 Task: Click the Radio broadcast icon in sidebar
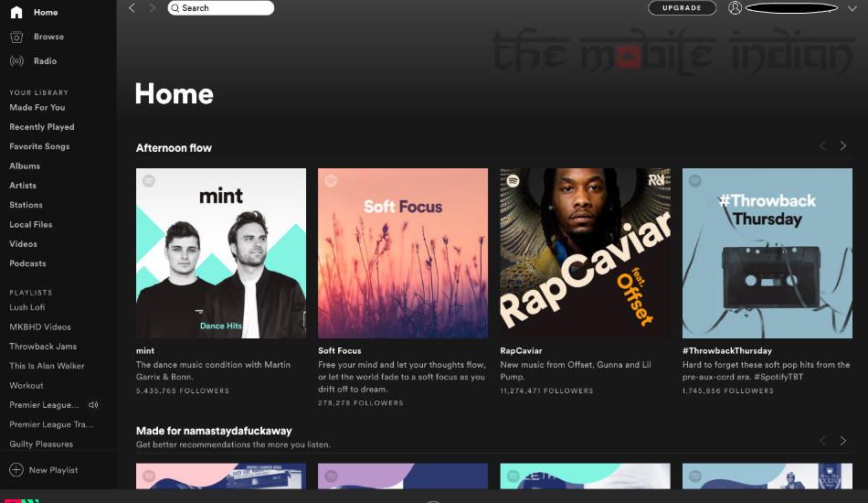coord(16,61)
